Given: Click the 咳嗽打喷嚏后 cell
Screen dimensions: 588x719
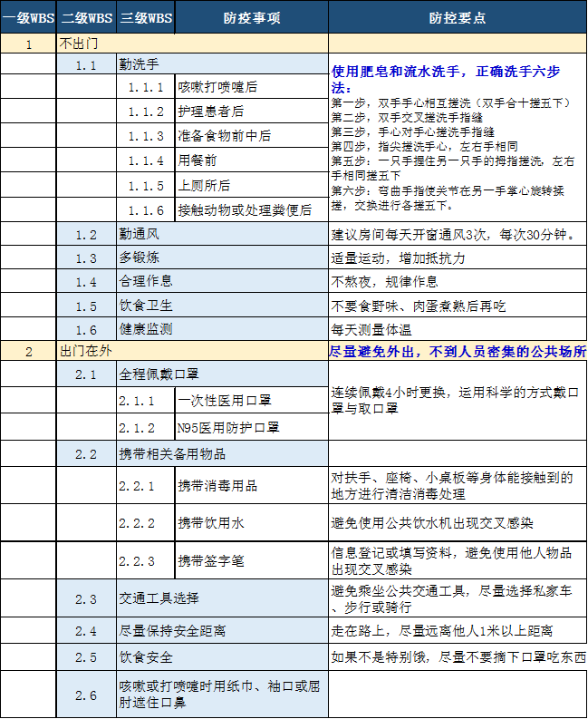Looking at the screenshot, I should pyautogui.click(x=252, y=87).
